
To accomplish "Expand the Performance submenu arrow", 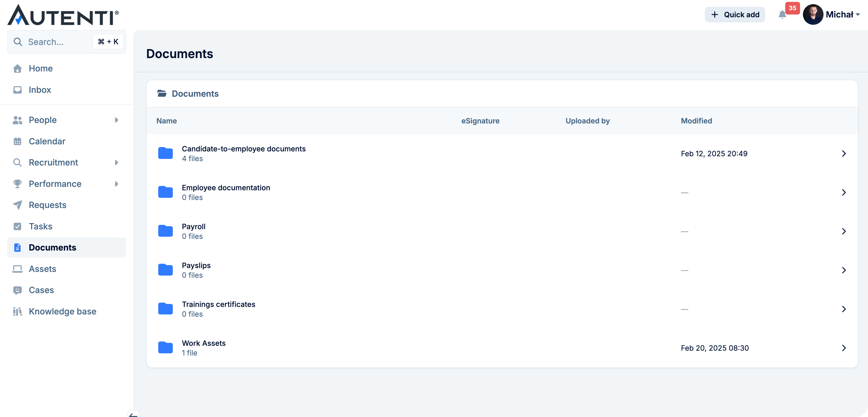I will coord(117,184).
